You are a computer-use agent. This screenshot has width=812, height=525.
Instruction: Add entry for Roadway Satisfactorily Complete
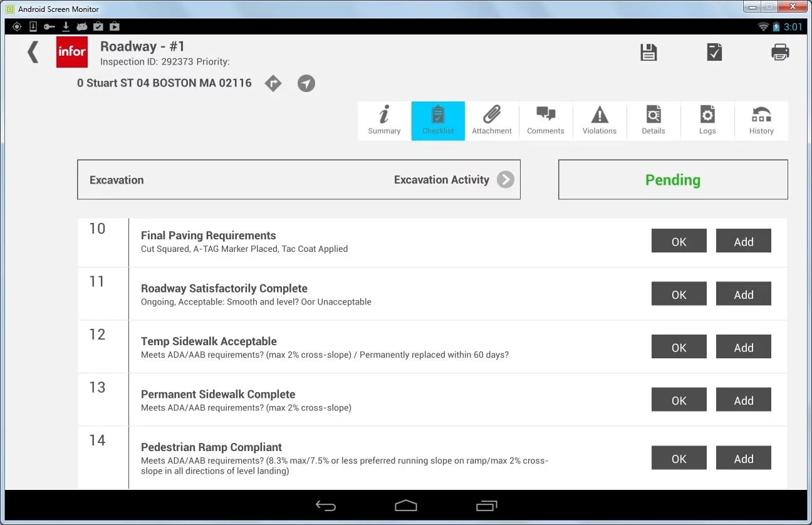[x=744, y=294]
